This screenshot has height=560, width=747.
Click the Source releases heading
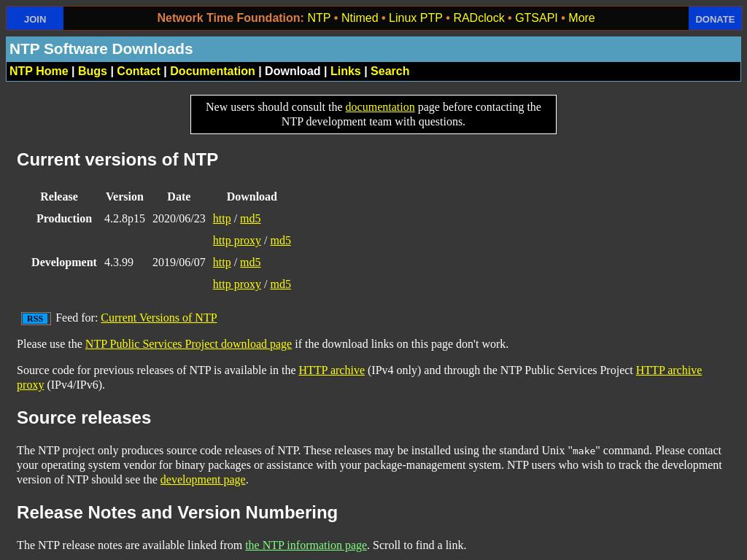84,418
